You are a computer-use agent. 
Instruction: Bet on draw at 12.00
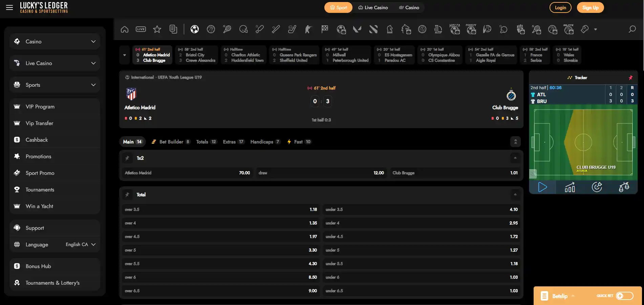(321, 173)
